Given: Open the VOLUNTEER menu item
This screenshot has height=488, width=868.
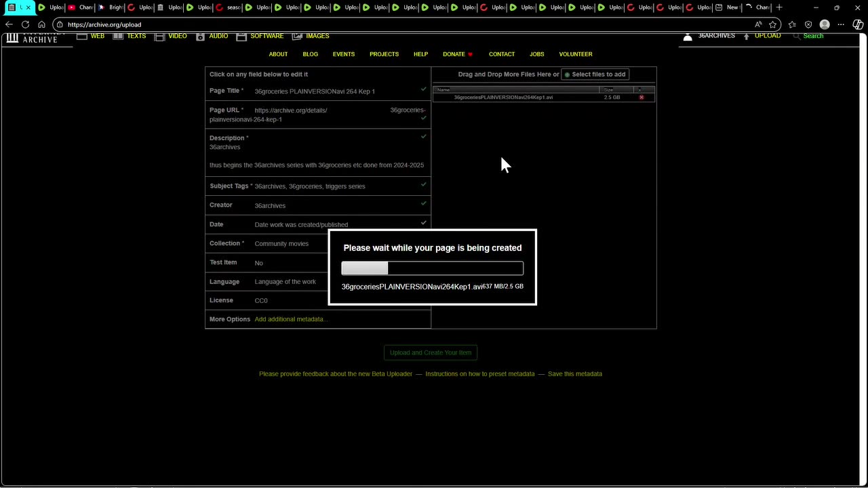Looking at the screenshot, I should pyautogui.click(x=576, y=54).
